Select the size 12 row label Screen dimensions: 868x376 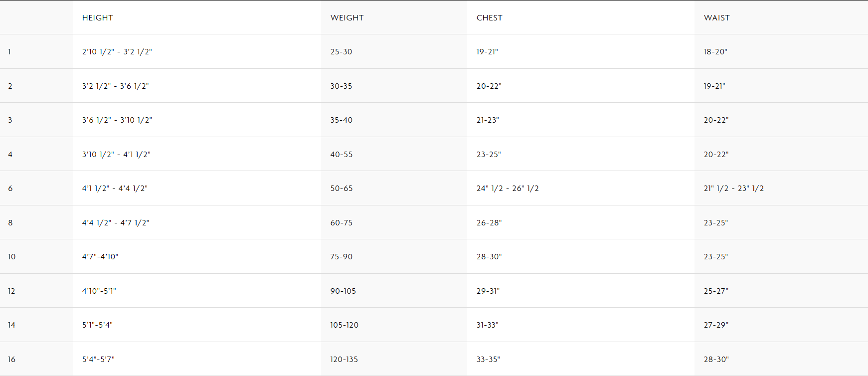click(11, 291)
